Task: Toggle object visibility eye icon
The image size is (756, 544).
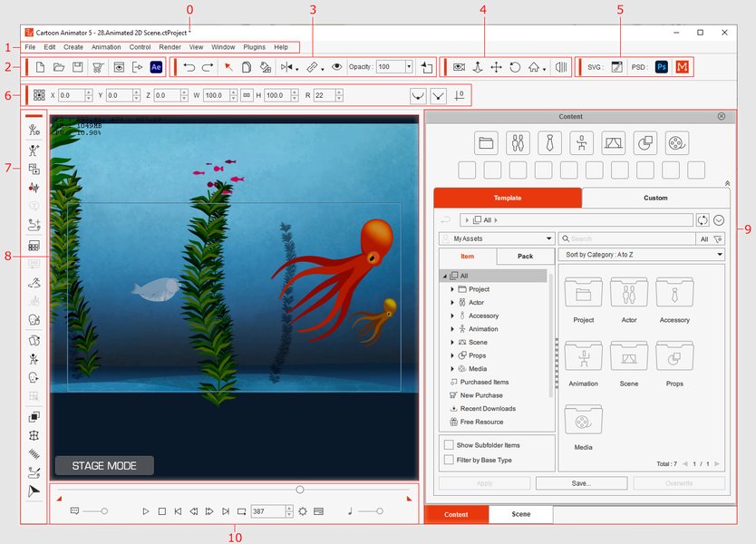Action: click(336, 67)
